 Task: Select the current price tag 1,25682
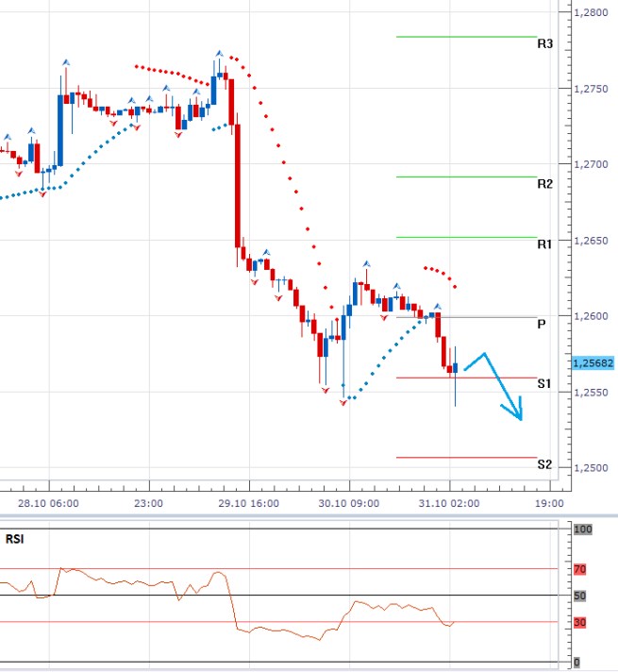(593, 363)
